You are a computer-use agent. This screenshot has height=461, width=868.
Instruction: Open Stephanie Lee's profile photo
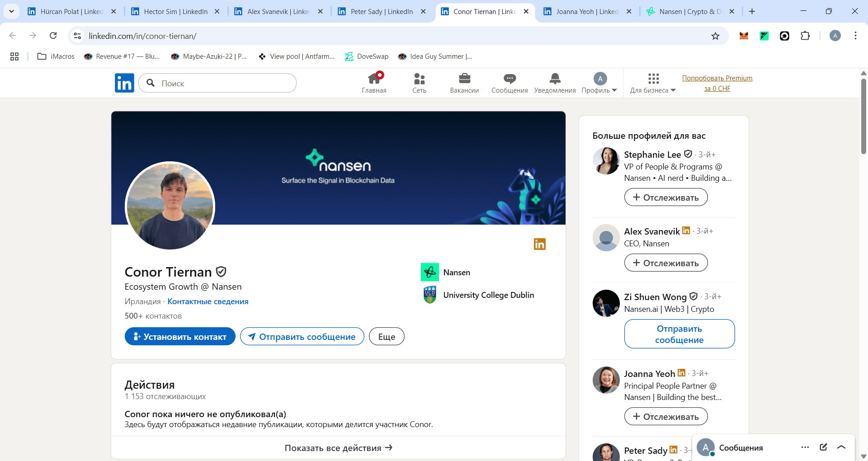[606, 160]
